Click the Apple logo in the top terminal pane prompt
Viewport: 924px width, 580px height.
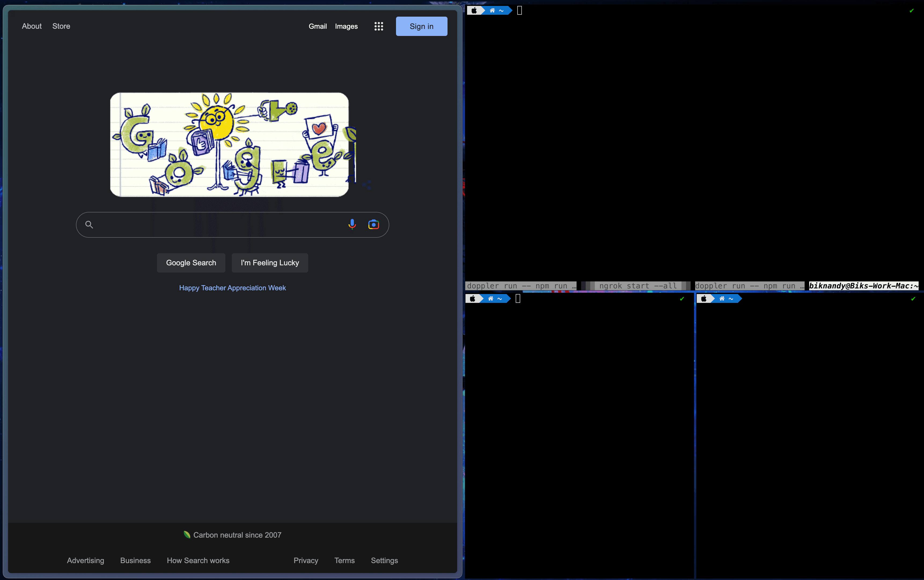click(x=474, y=10)
